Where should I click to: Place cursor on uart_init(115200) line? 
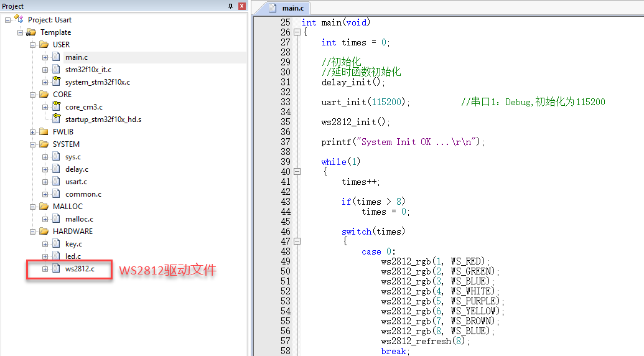pyautogui.click(x=365, y=102)
